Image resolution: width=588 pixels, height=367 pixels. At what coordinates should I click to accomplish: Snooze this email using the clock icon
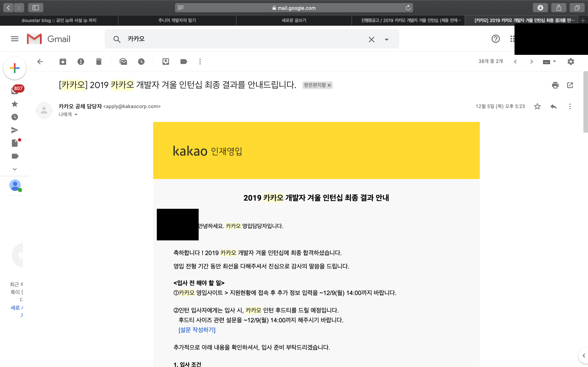(x=141, y=62)
